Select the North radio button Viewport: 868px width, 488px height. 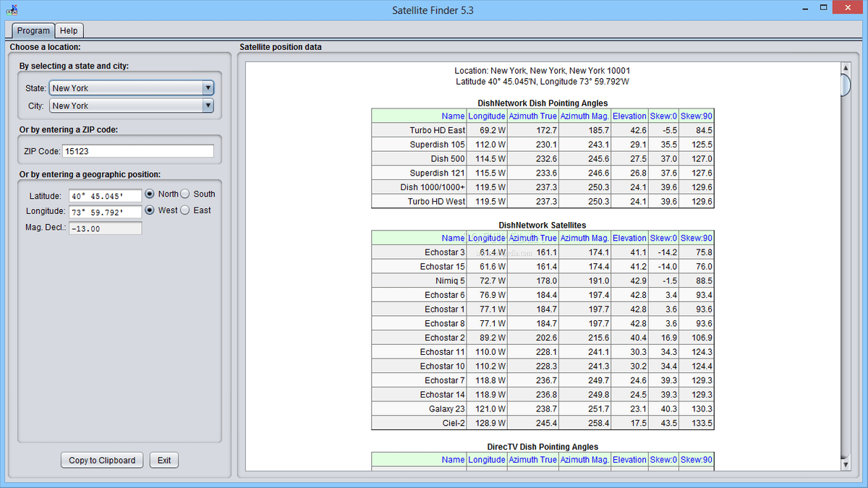pos(151,194)
